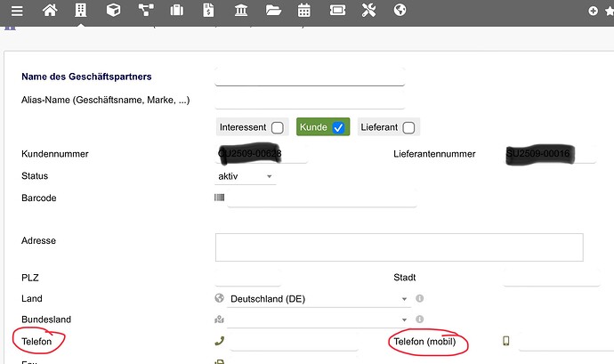Open the Land dropdown showing Deutschland (DE)
The width and height of the screenshot is (614, 364).
pos(319,299)
